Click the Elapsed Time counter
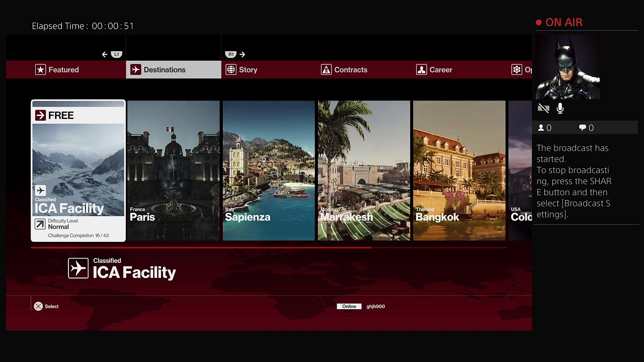The height and width of the screenshot is (362, 644). (83, 26)
